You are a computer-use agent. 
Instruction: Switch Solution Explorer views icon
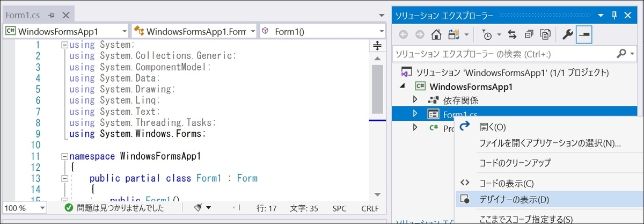(454, 35)
